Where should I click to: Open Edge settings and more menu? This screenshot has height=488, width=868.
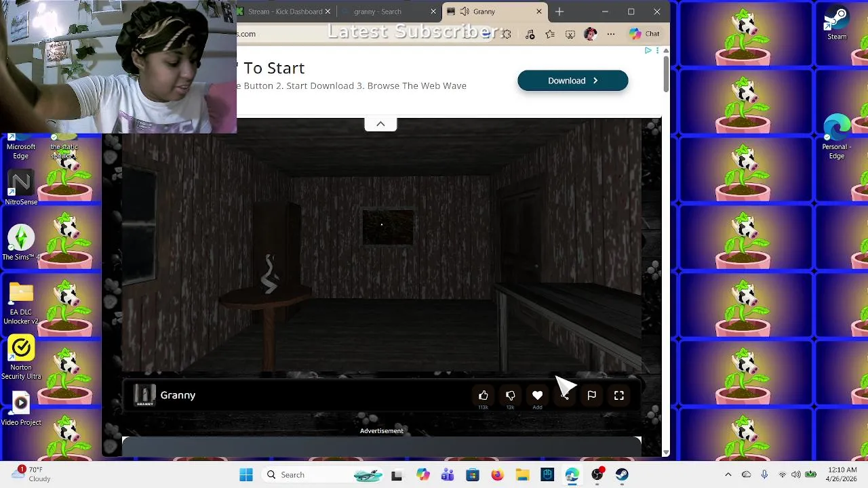point(611,34)
